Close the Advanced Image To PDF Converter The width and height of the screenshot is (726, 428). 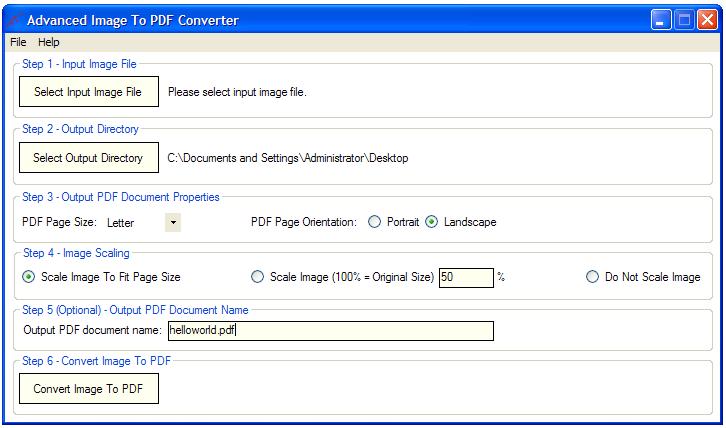(708, 19)
